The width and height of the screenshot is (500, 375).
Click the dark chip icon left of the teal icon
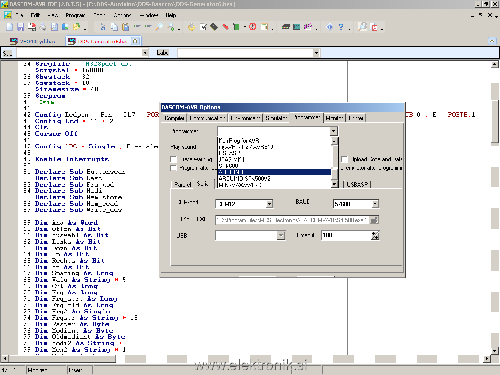[x=286, y=27]
